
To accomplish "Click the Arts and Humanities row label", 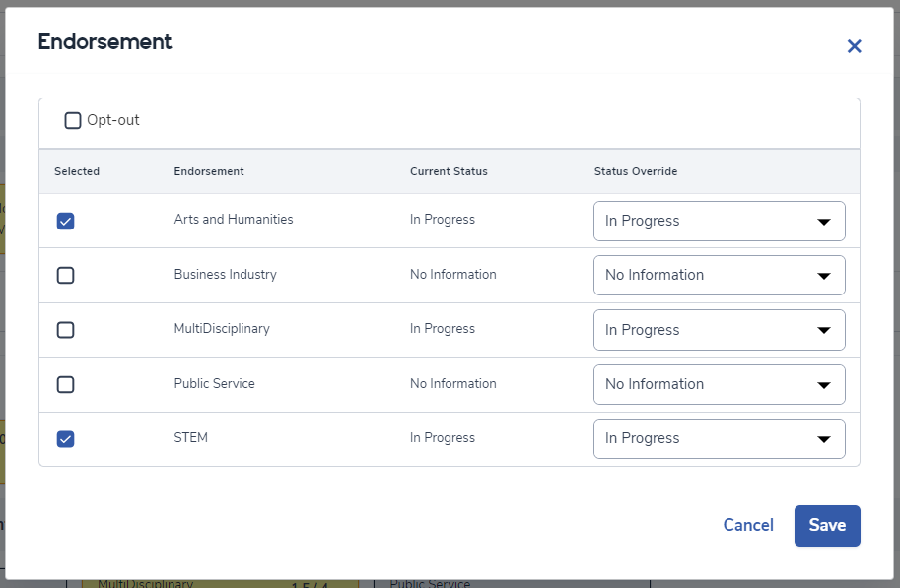I will pyautogui.click(x=234, y=220).
